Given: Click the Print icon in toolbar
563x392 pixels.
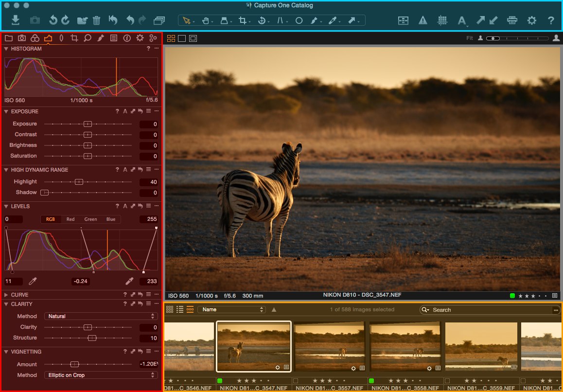Looking at the screenshot, I should pyautogui.click(x=512, y=20).
